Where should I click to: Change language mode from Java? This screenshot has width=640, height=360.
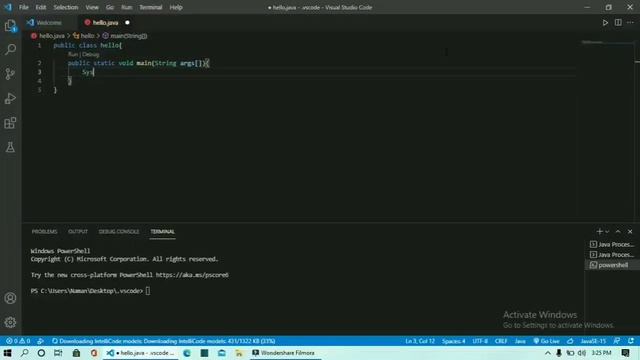[x=520, y=341]
